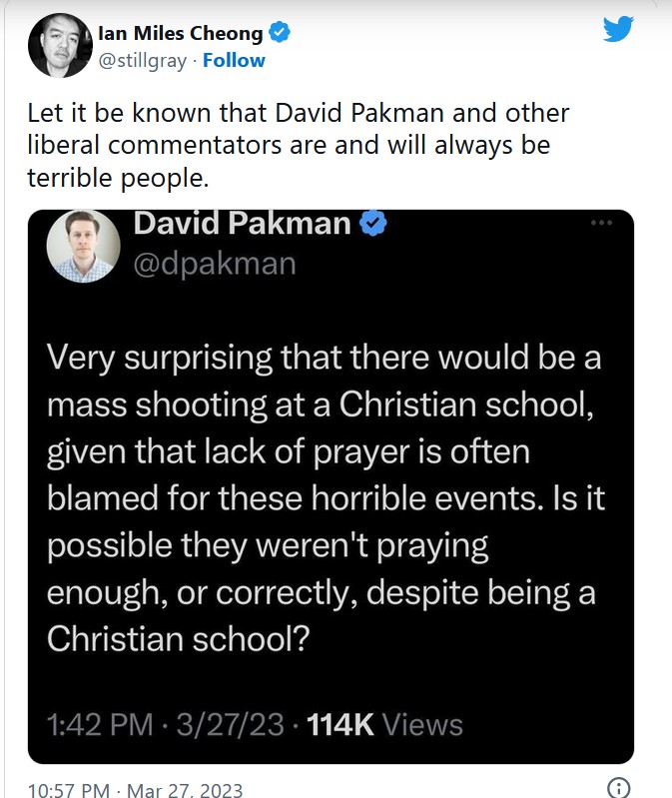This screenshot has height=798, width=672.
Task: Click the quoted text about Christian school
Action: click(x=327, y=498)
